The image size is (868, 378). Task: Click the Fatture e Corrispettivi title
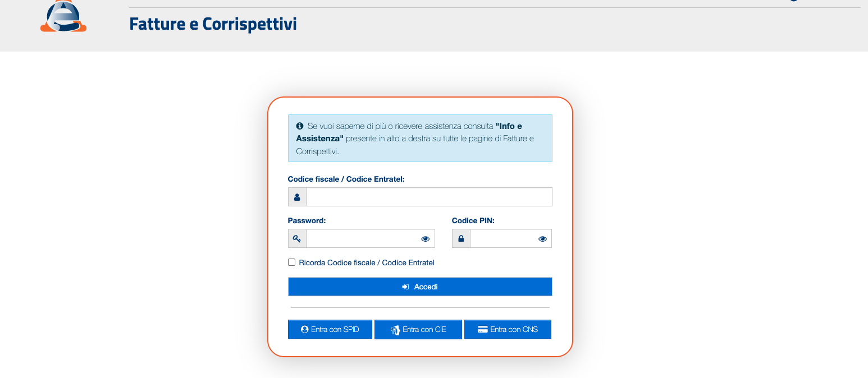213,25
